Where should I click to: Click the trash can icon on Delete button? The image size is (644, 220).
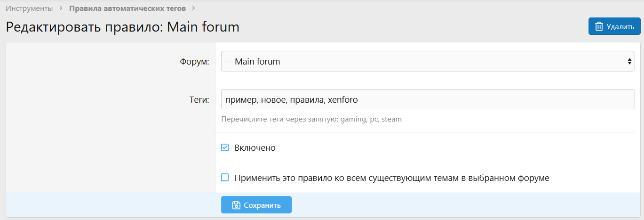[x=599, y=26]
